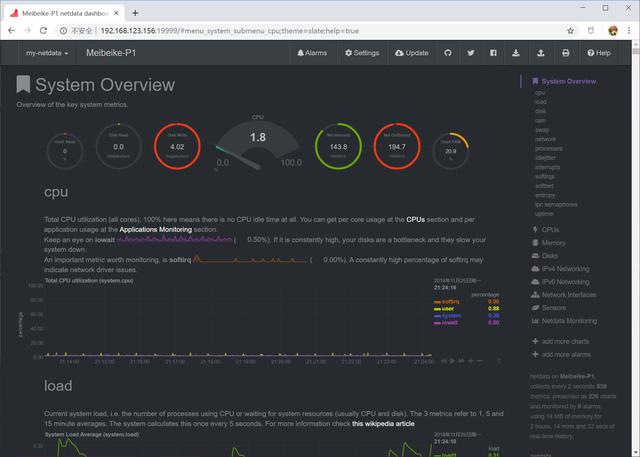The width and height of the screenshot is (640, 457).
Task: Open this wikipedia article link
Action: click(x=383, y=424)
